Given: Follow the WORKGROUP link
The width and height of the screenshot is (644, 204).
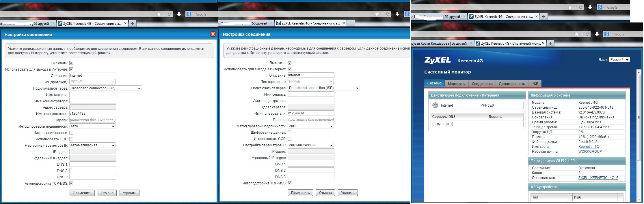Looking at the screenshot, I should pyautogui.click(x=590, y=152).
